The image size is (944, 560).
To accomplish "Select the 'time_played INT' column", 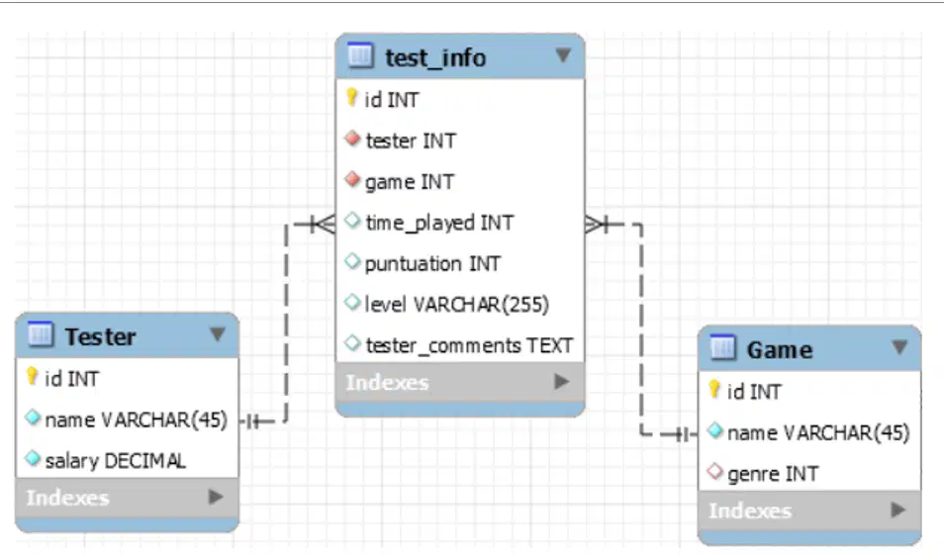I will [x=439, y=223].
